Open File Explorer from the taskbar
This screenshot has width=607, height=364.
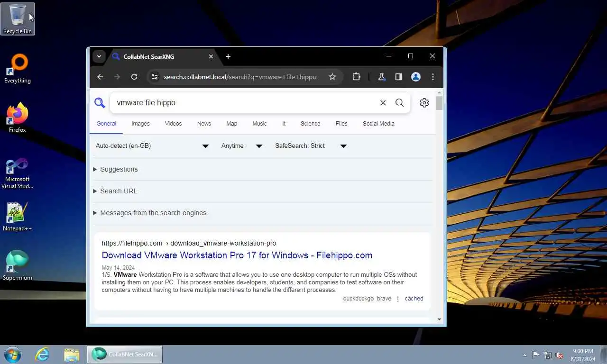coord(71,355)
